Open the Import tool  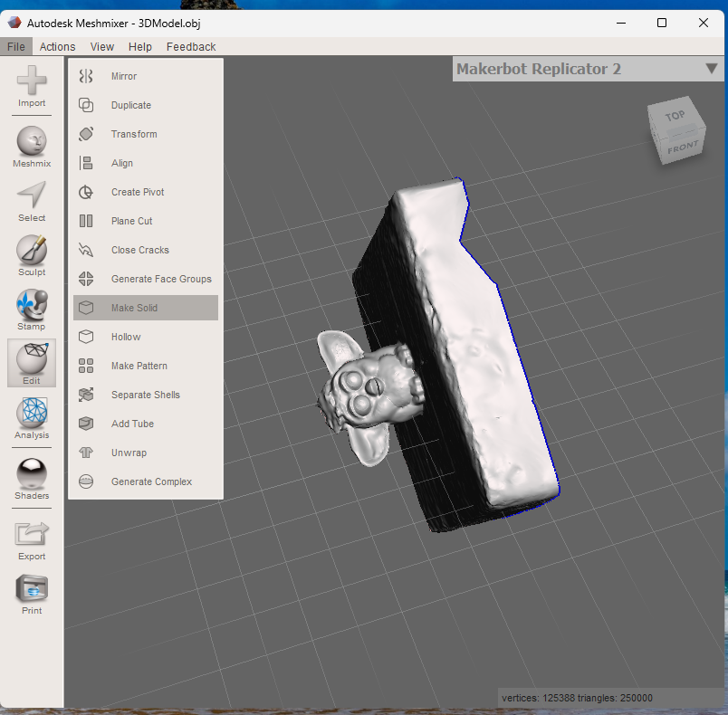pos(32,86)
